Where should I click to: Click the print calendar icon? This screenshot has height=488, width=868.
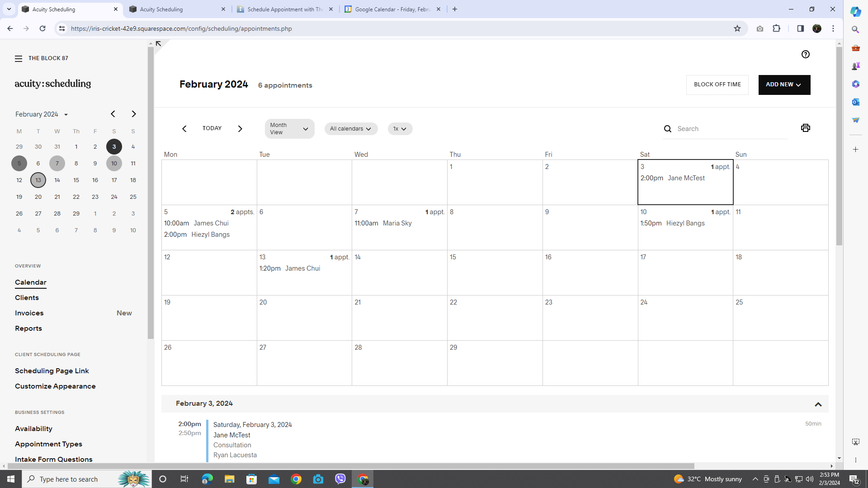[805, 128]
